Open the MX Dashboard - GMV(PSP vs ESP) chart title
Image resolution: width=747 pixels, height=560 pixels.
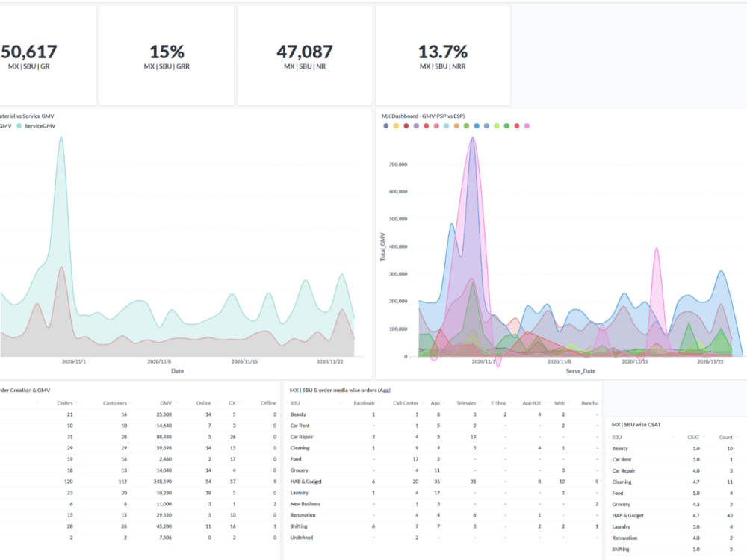point(422,116)
